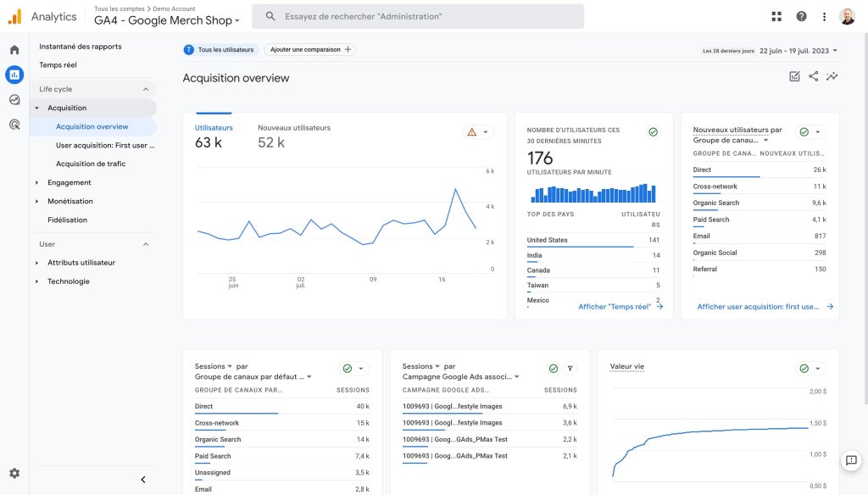Select Instantané des rapports
Image resolution: width=868 pixels, height=495 pixels.
(81, 47)
